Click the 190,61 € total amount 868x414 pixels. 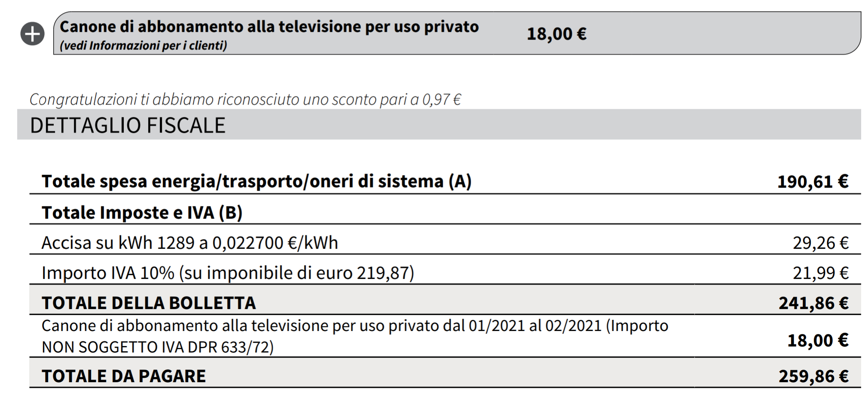[813, 181]
